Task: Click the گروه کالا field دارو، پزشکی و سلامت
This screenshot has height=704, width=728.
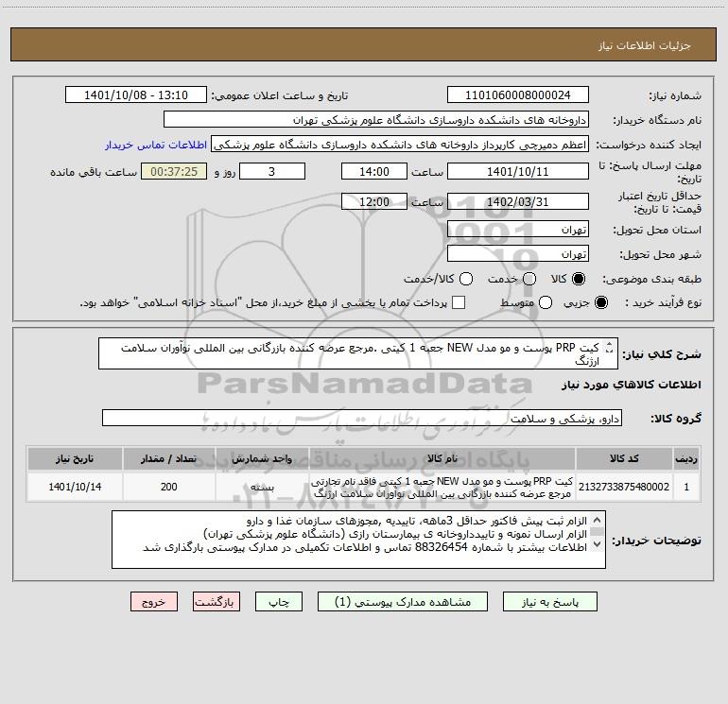Action: pyautogui.click(x=362, y=418)
